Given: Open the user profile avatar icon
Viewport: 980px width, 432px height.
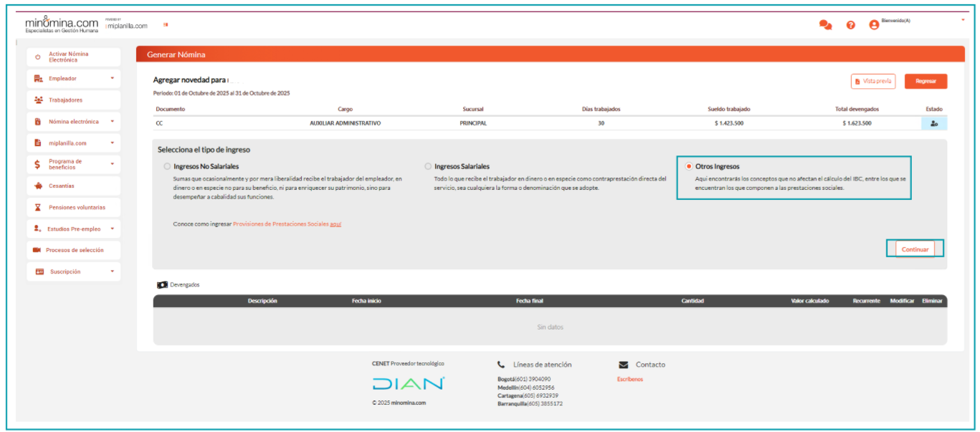Looking at the screenshot, I should point(874,24).
